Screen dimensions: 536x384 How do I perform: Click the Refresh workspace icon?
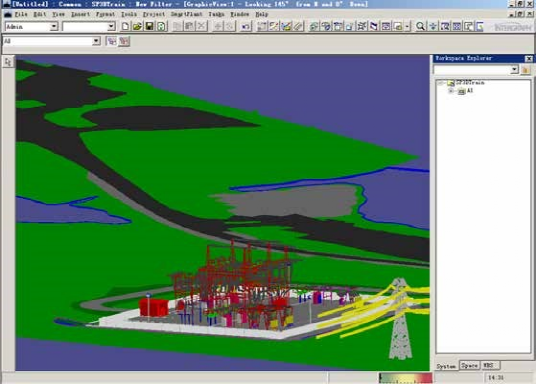[161, 26]
